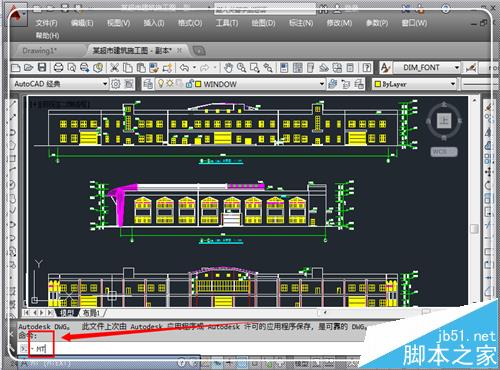Open the Tool Palettes window icon
500x370 pixels.
(x=310, y=68)
